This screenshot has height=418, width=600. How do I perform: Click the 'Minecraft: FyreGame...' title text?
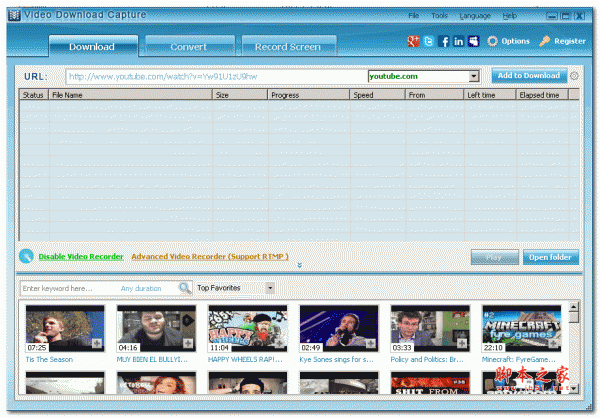point(518,359)
